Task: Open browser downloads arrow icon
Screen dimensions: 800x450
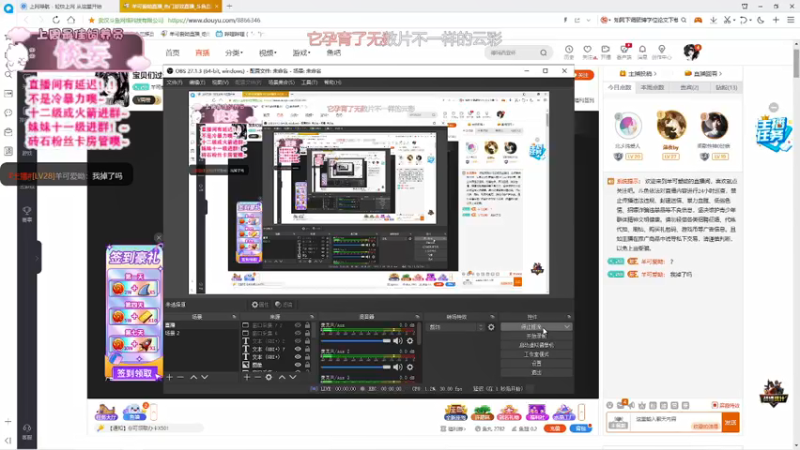Action: 713,20
